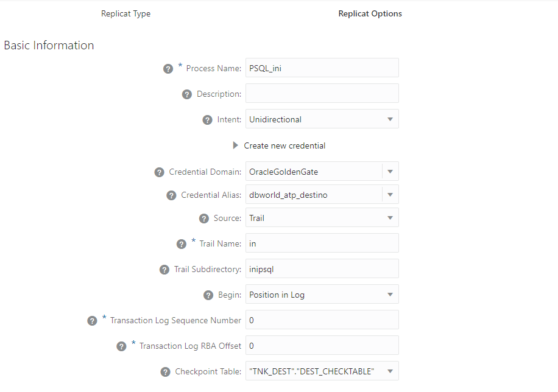Click help icon next to Description
Image resolution: width=558 pixels, height=392 pixels.
coord(187,94)
